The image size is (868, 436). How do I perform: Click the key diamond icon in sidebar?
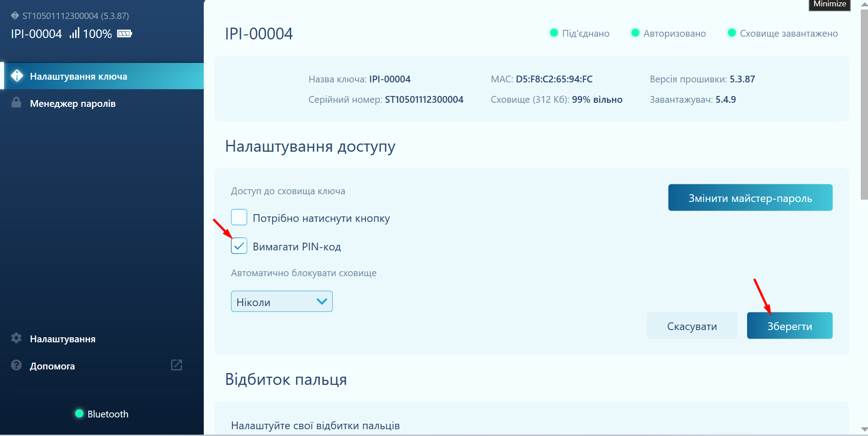17,76
